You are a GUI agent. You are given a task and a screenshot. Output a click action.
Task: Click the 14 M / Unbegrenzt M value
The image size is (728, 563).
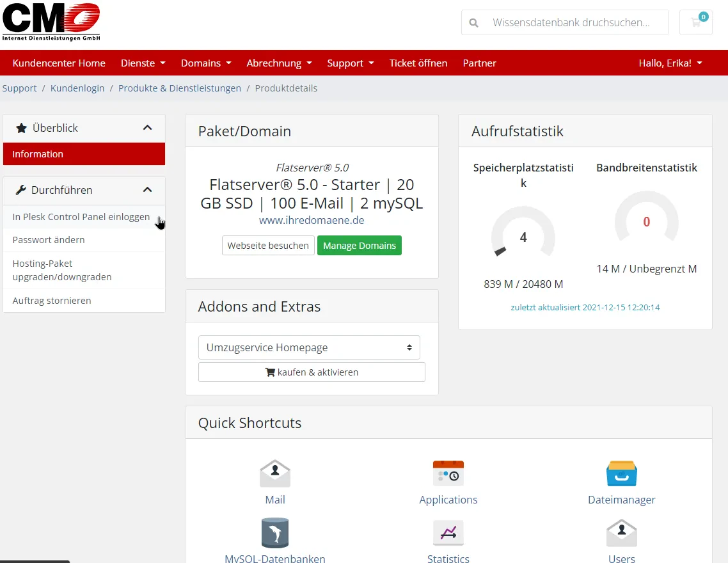pyautogui.click(x=647, y=269)
